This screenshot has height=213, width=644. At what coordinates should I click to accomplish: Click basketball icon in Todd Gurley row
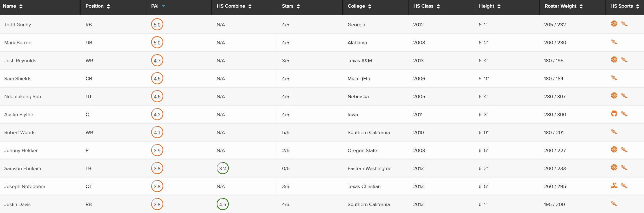coord(614,24)
